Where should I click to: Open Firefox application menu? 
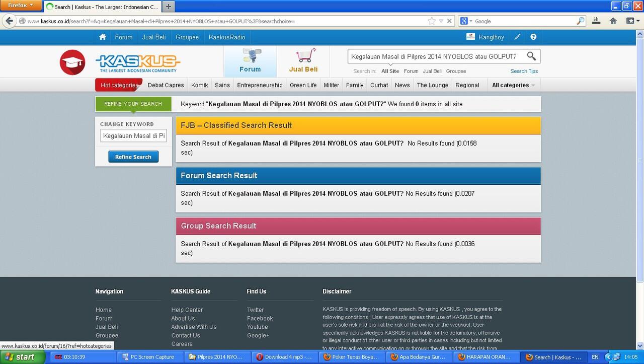click(21, 5)
